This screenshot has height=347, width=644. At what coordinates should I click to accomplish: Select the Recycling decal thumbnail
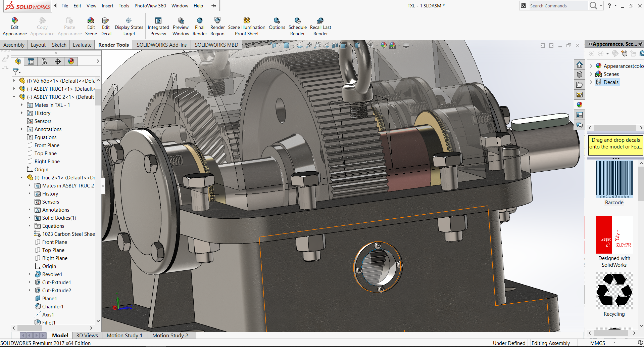click(x=614, y=291)
